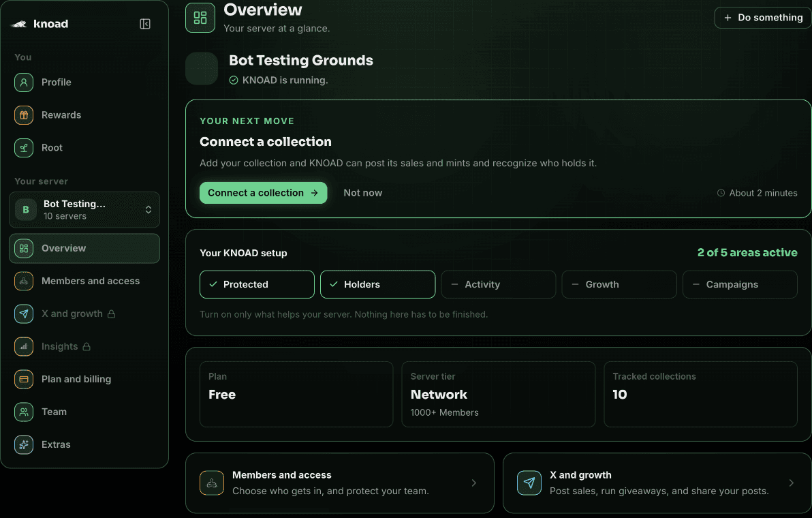Click the '1000+ Members' text
The height and width of the screenshot is (518, 812).
444,412
